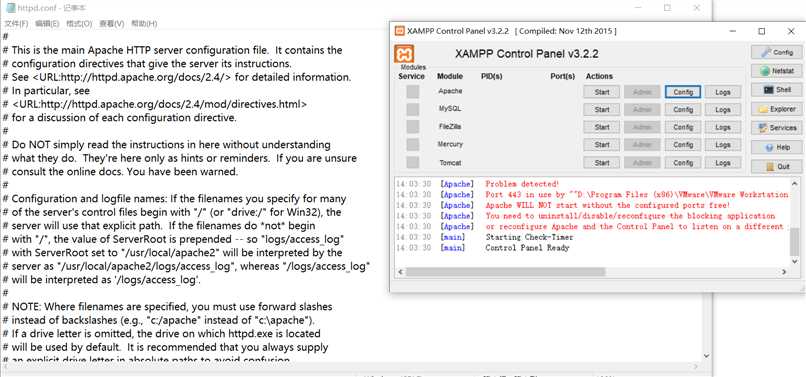The height and width of the screenshot is (377, 806).
Task: Click the httpd.apache.org/docs/2.4/ URL text in Notepad
Action: pyautogui.click(x=132, y=77)
